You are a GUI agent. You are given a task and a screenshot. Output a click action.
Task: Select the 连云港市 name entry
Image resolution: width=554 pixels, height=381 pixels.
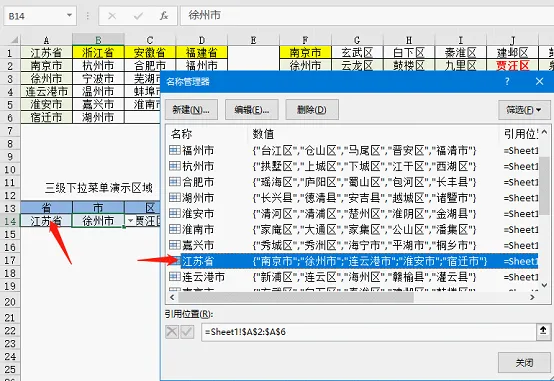tap(353, 277)
